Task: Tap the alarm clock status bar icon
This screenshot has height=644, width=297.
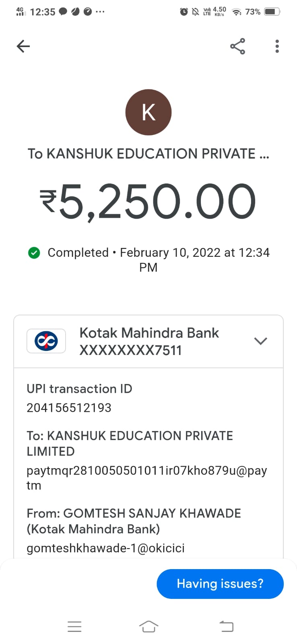Action: coord(184,12)
